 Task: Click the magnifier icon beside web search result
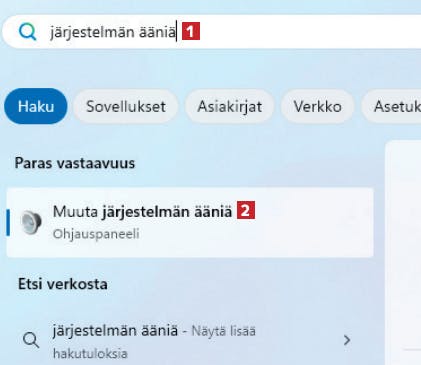pyautogui.click(x=31, y=340)
